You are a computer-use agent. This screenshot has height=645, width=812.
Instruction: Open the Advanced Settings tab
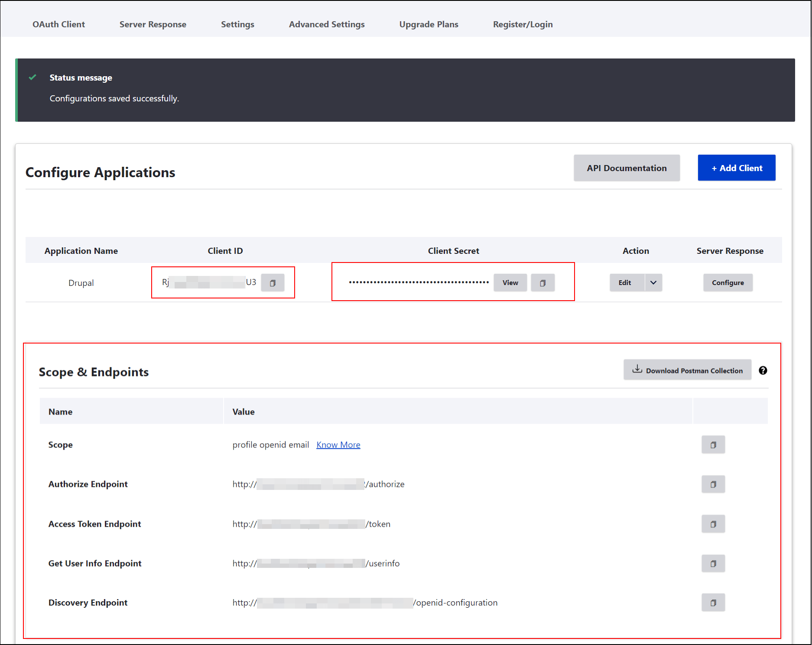coord(326,24)
